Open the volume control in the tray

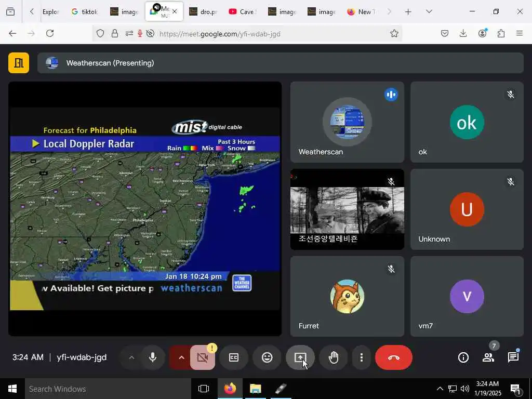465,389
